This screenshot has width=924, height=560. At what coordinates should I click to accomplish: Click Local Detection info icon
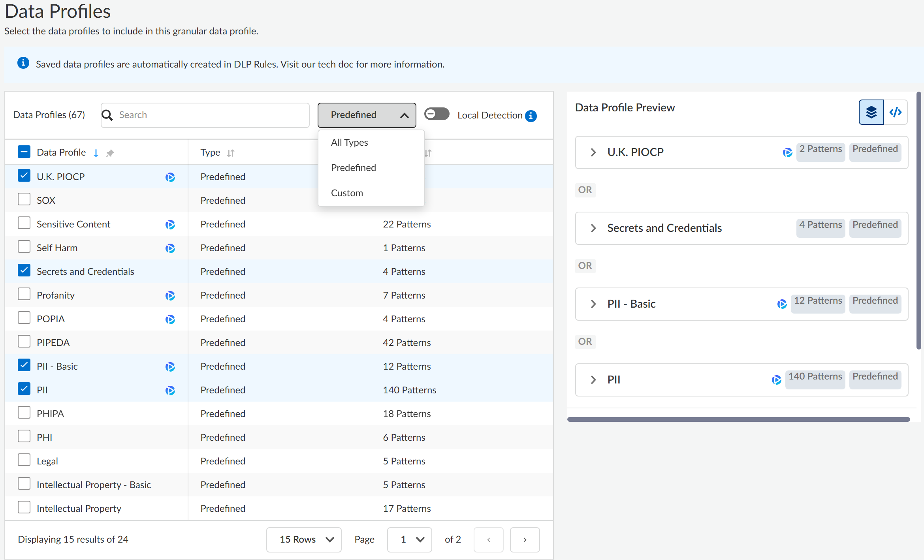coord(531,116)
